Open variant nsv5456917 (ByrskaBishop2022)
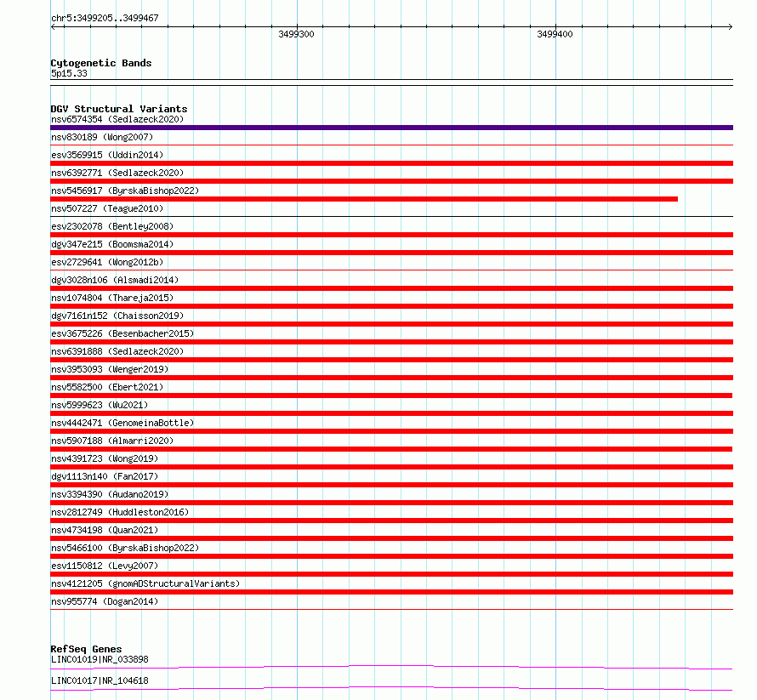 125,191
